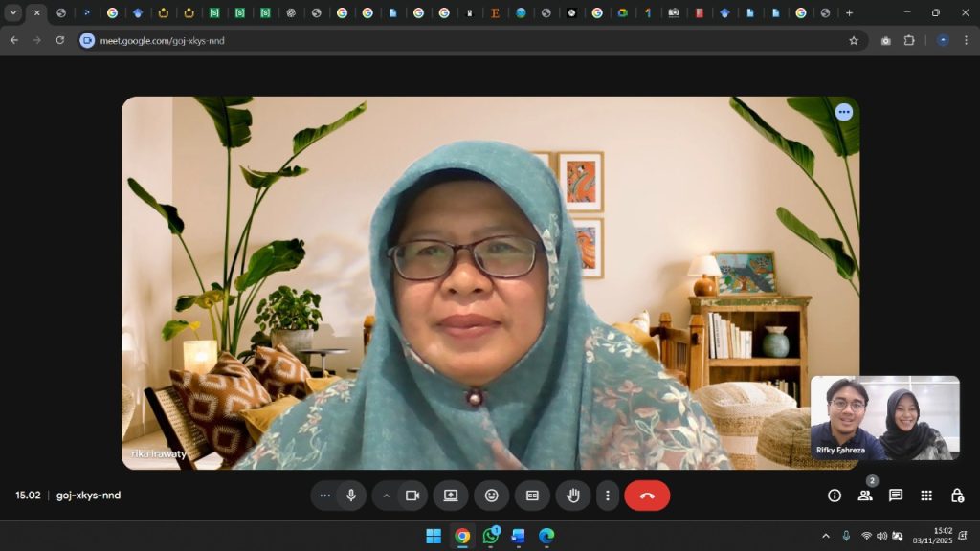Open meeting details info icon
Screen dimensions: 980x551
(835, 496)
